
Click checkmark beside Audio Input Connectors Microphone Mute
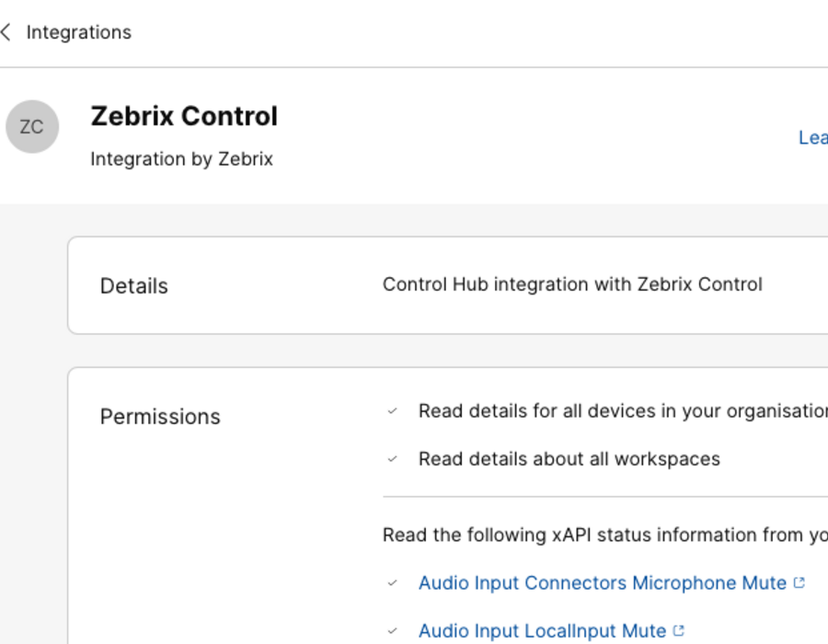[x=392, y=582]
